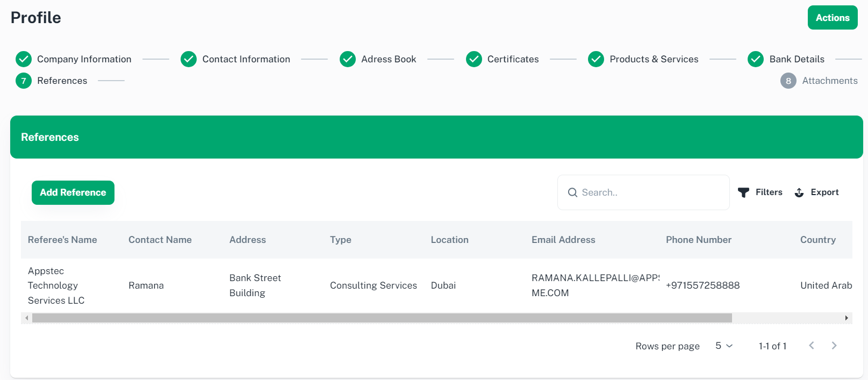The image size is (868, 380).
Task: Open the Actions button menu
Action: coord(832,18)
